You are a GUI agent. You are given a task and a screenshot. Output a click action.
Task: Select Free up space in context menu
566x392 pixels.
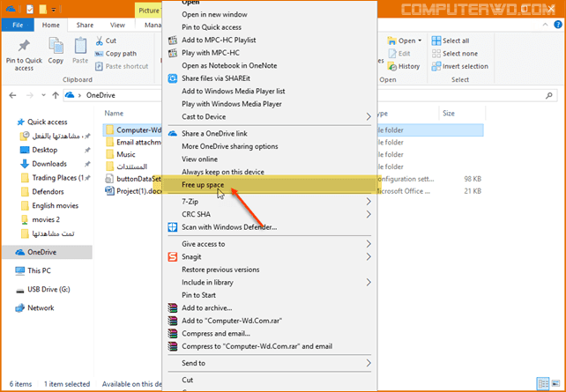269,185
